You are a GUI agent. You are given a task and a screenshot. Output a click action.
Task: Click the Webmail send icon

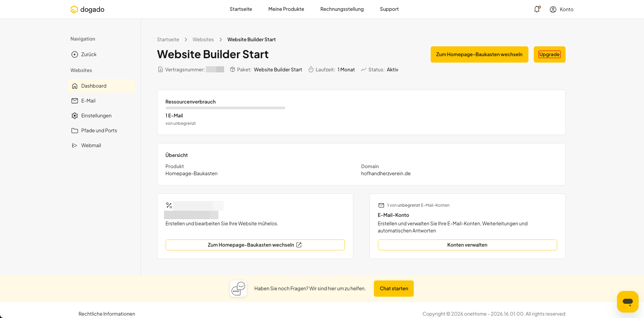tap(75, 145)
